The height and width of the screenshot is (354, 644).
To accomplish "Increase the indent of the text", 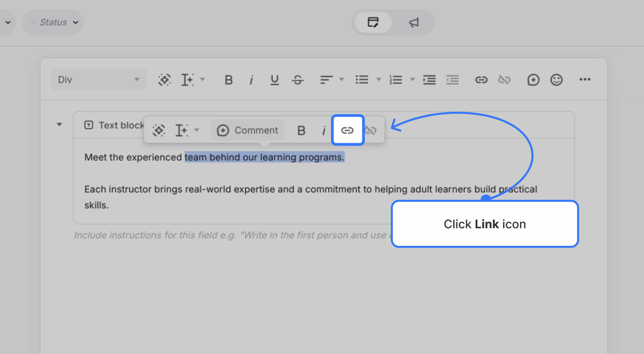I will (x=429, y=80).
